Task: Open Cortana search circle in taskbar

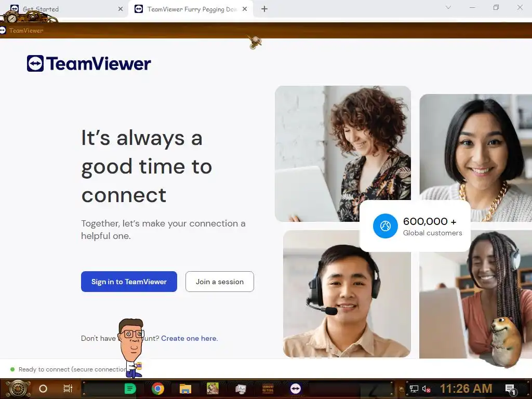Action: [43, 389]
